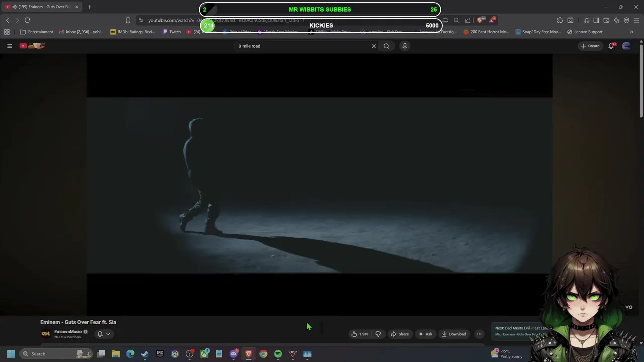Open Google Chrome from taskbar
The height and width of the screenshot is (362, 644).
pos(263,354)
